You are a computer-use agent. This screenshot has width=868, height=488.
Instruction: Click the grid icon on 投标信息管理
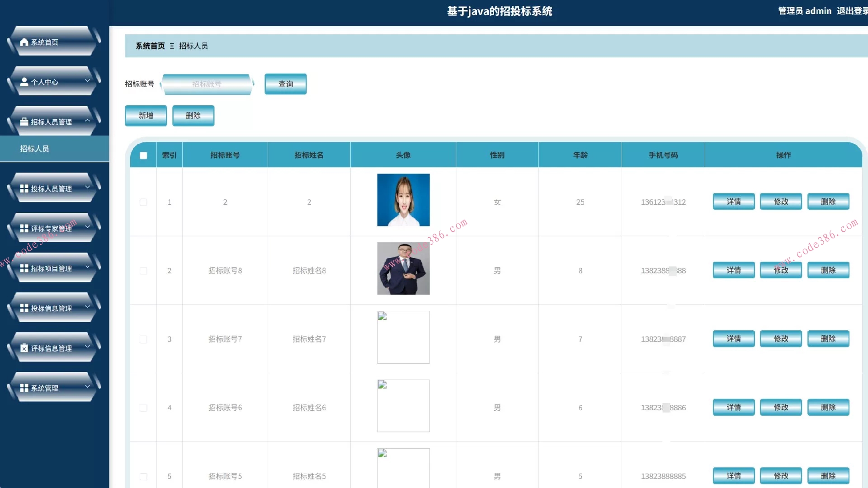click(x=24, y=308)
